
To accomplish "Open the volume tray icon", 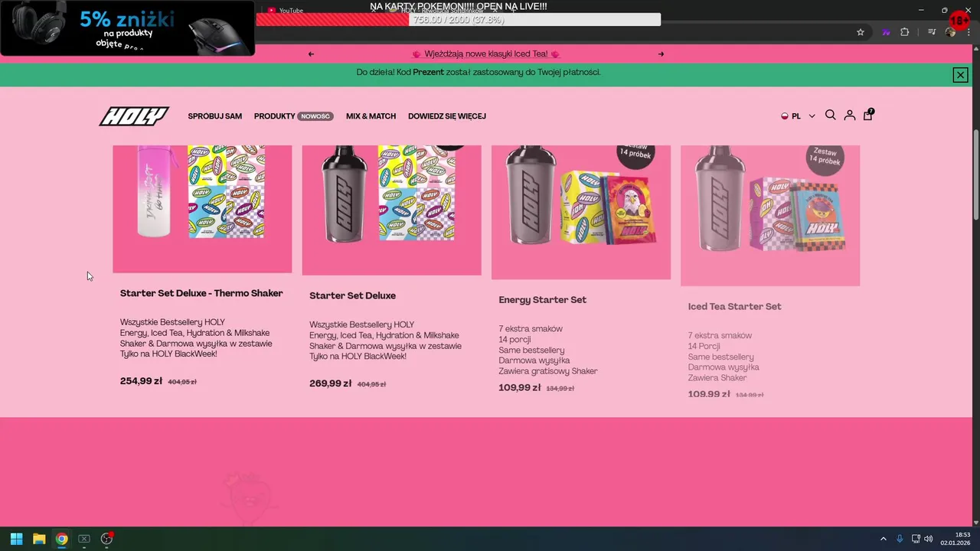I will [x=929, y=539].
